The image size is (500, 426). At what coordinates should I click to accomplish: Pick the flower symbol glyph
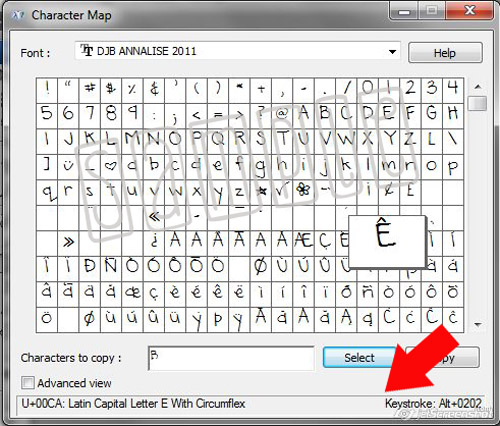[303, 191]
